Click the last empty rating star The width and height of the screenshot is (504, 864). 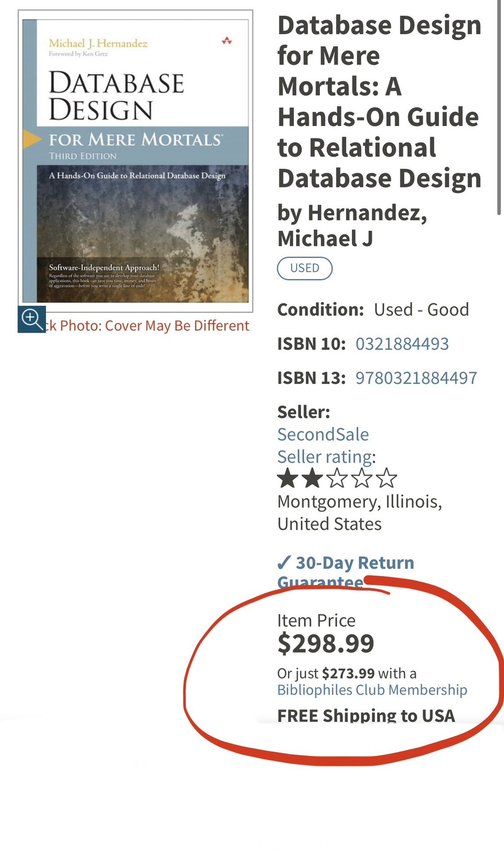click(387, 478)
